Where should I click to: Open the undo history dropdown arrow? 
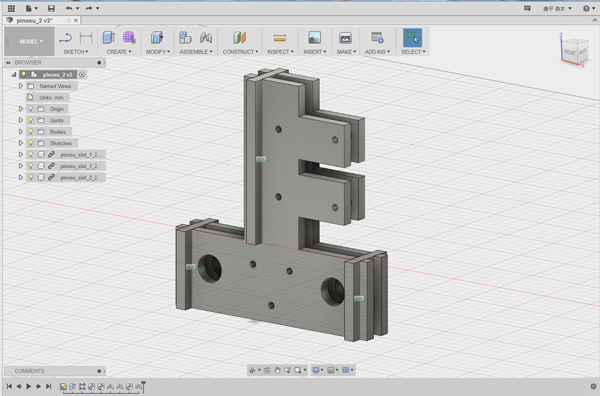(x=77, y=8)
